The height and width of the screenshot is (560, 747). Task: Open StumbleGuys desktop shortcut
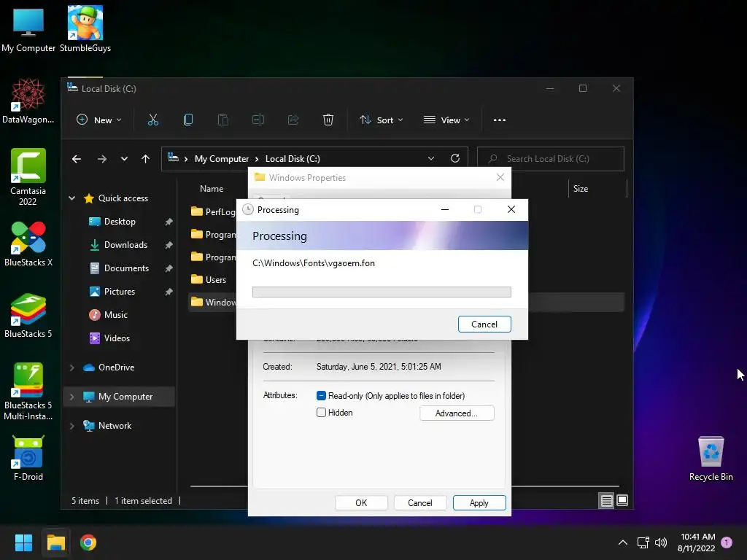pos(85,29)
